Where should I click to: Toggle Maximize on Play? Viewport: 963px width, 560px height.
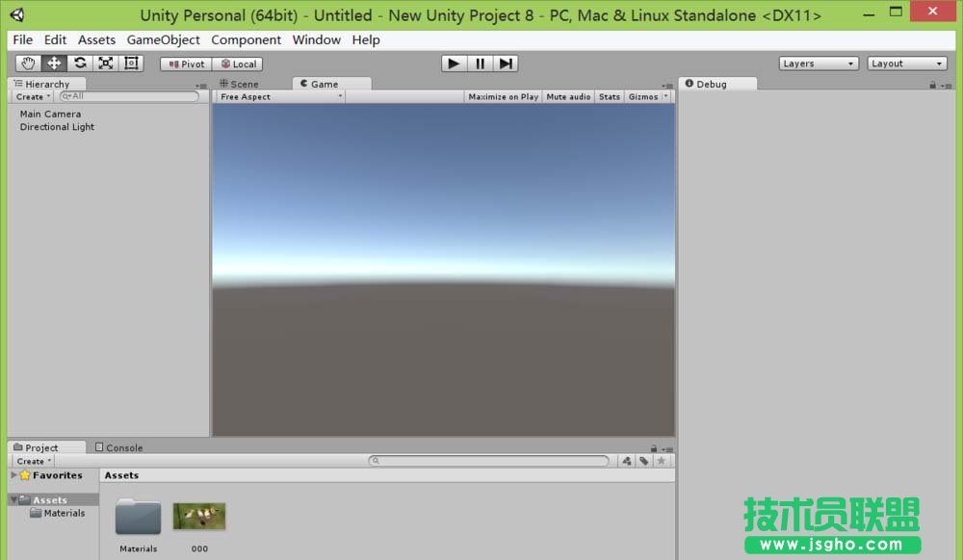pos(503,97)
